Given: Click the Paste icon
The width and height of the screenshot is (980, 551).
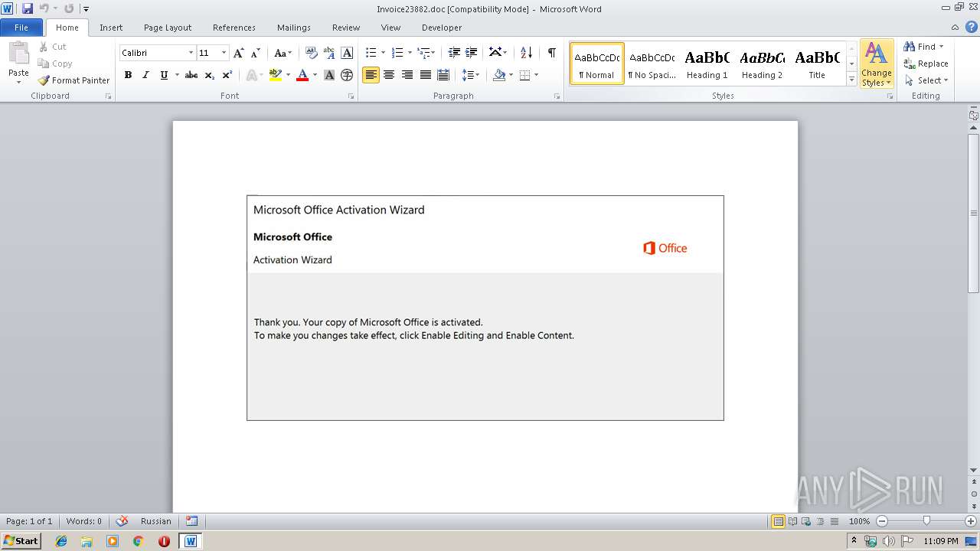Looking at the screenshot, I should tap(18, 54).
